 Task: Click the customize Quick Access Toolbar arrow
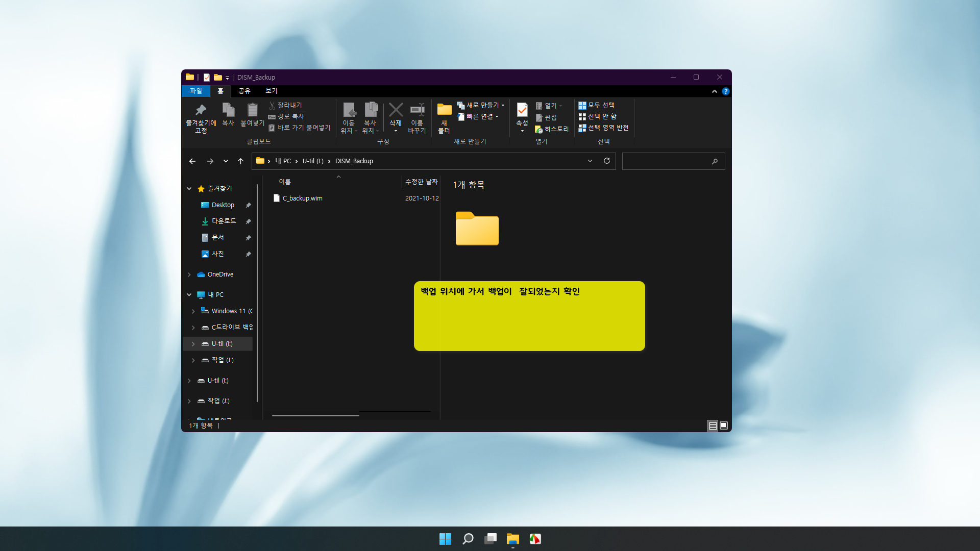[227, 78]
